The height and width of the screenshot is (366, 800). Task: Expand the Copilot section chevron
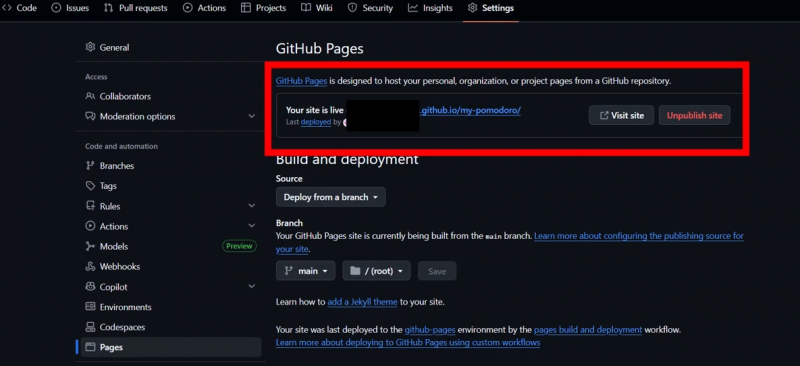pyautogui.click(x=252, y=286)
